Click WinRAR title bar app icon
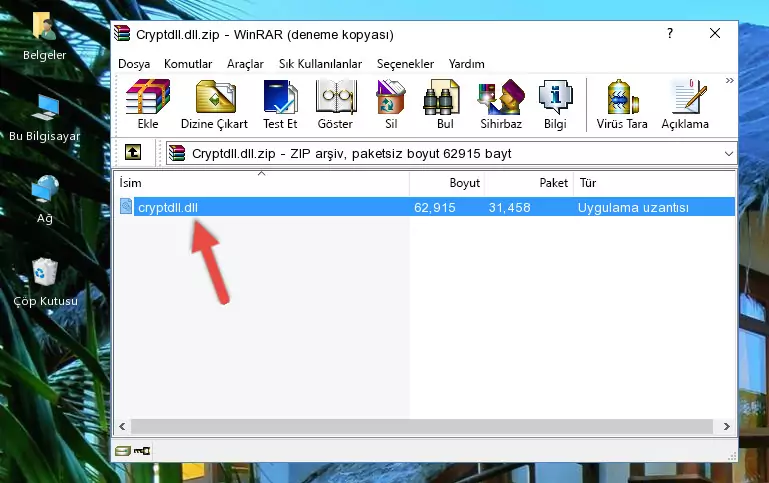Screen dimensions: 769x483 tap(122, 34)
